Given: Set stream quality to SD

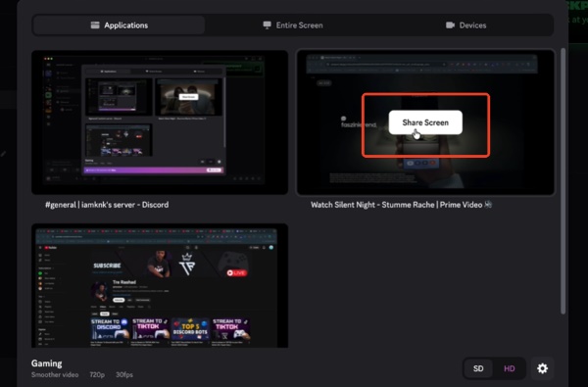Looking at the screenshot, I should pyautogui.click(x=478, y=368).
